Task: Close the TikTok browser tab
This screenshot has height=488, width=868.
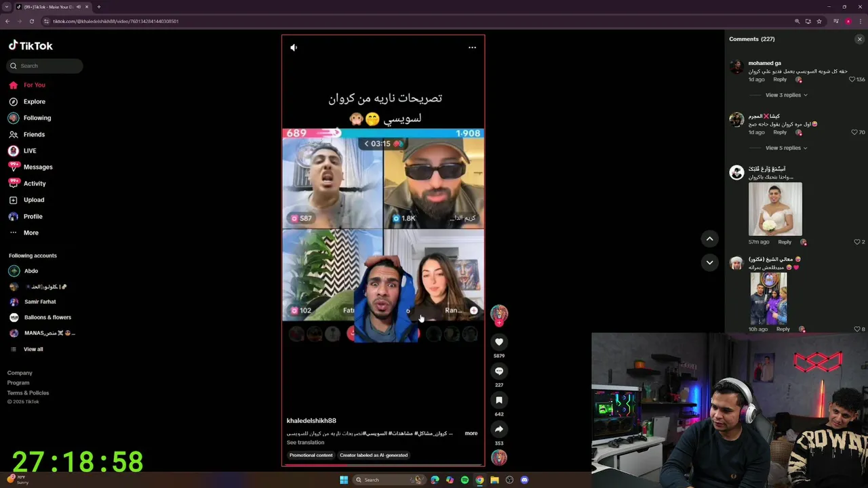Action: click(x=88, y=7)
